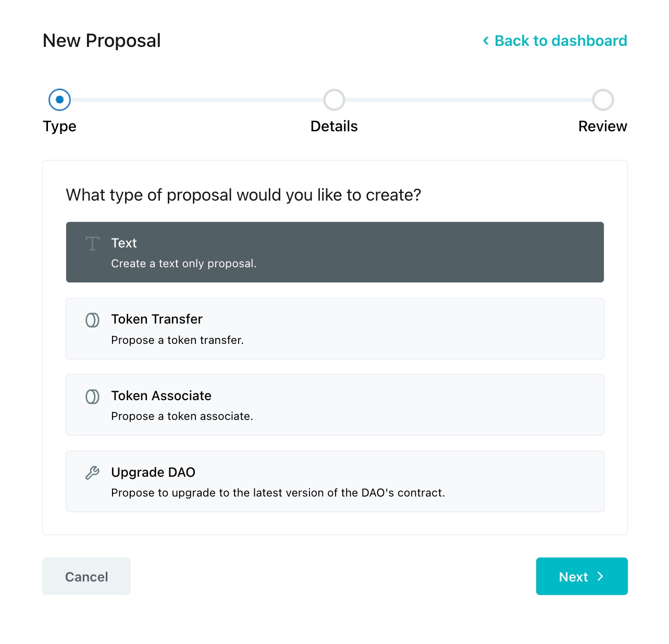669x644 pixels.
Task: Click the progress bar between Type and Details
Action: (x=197, y=100)
